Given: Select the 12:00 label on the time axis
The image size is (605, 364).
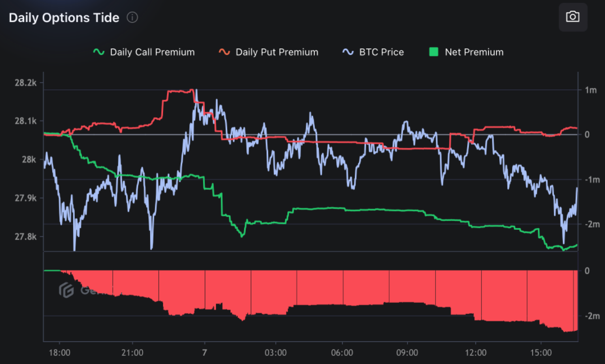Looking at the screenshot, I should [476, 353].
